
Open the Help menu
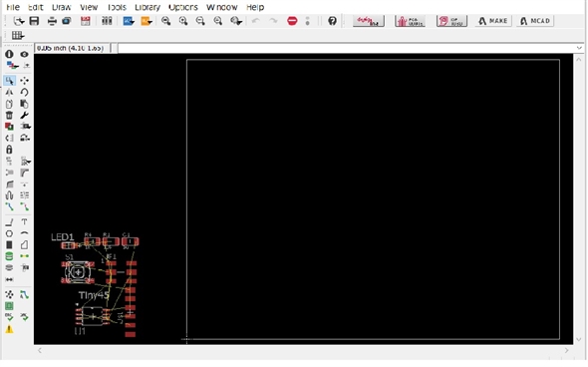click(x=255, y=7)
